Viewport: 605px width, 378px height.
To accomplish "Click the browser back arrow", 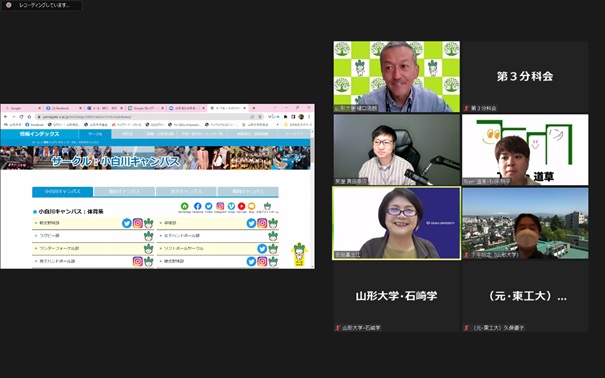I will (x=6, y=116).
